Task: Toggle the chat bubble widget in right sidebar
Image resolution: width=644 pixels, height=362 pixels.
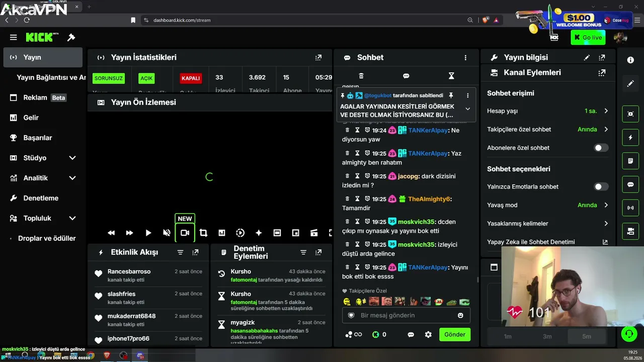Action: pos(630,185)
